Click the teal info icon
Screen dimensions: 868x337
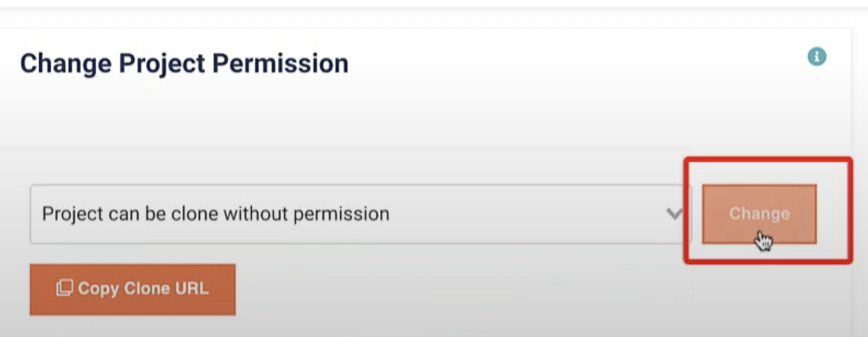817,56
